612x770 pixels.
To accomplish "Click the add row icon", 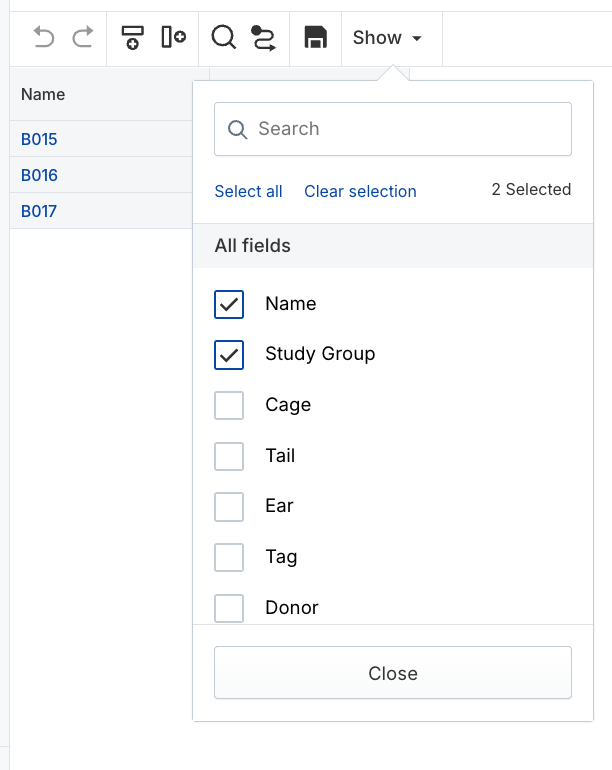I will pos(132,38).
